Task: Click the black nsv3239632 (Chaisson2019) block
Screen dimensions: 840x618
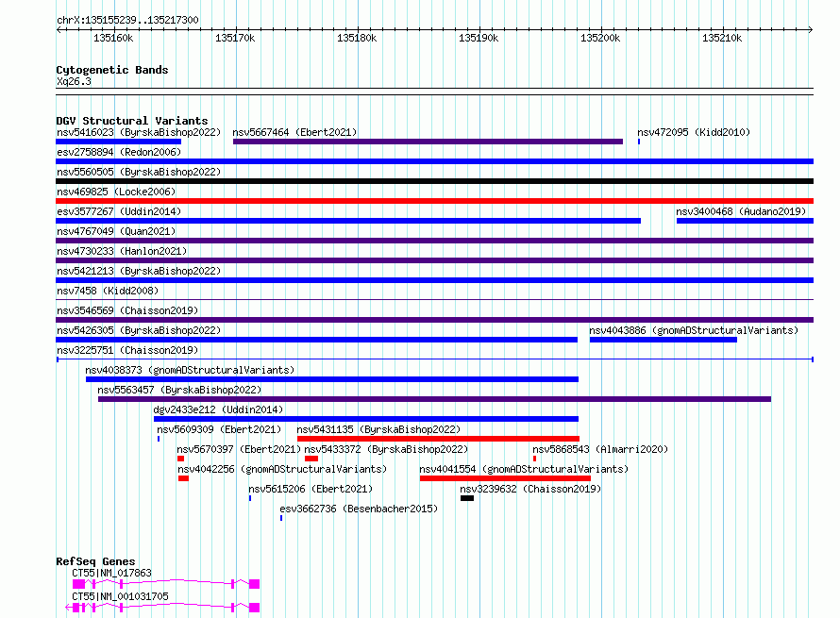Action: pos(467,498)
